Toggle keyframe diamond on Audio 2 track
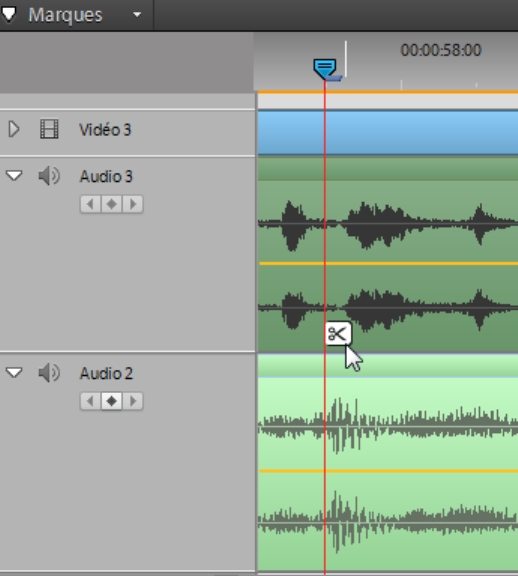Viewport: 518px width, 576px height. coord(112,401)
